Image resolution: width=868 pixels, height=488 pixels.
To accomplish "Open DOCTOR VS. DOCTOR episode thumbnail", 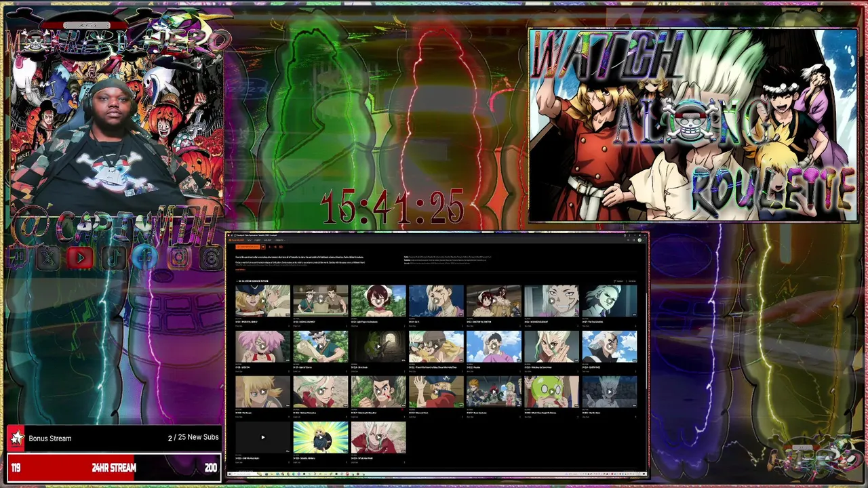I will tap(494, 301).
